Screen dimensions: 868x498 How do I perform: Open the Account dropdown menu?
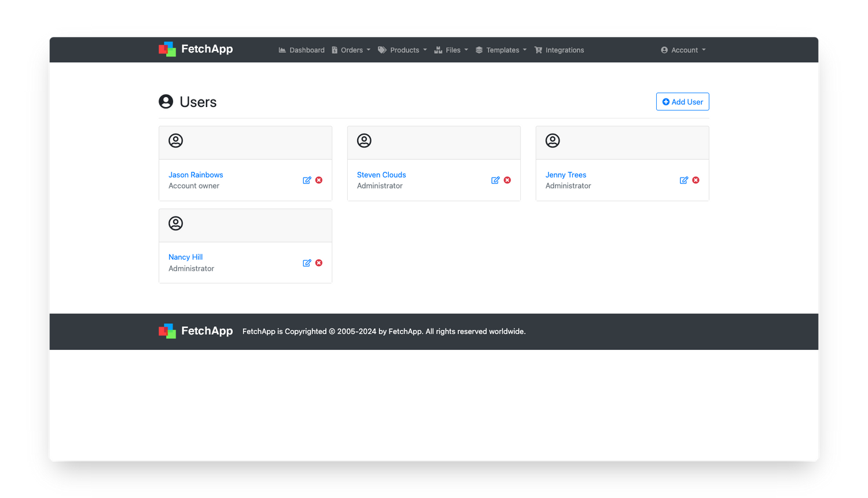pos(683,50)
